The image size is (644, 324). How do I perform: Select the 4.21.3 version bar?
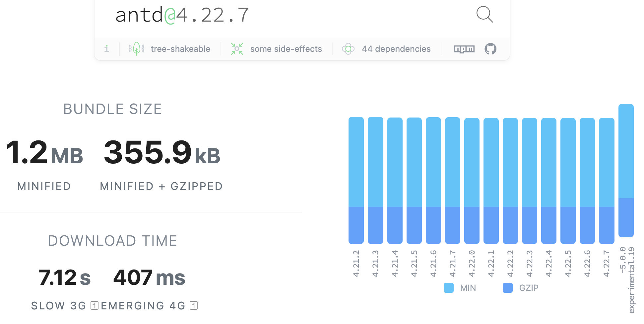point(375,180)
